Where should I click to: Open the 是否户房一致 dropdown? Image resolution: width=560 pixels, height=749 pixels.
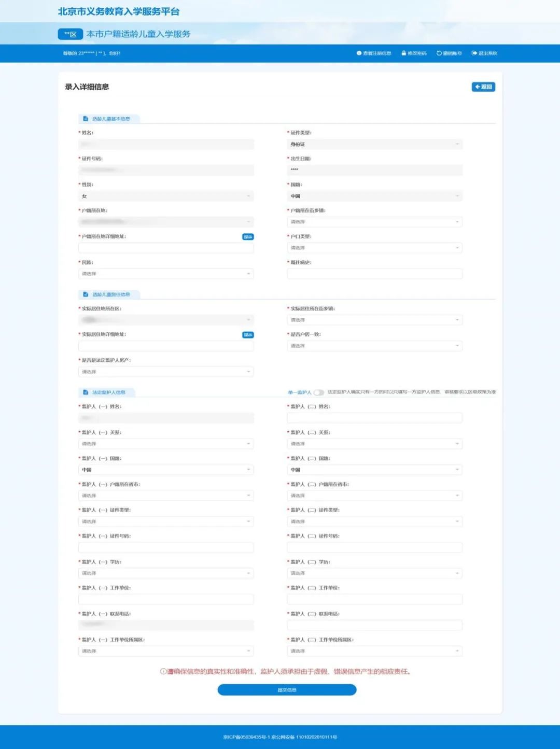[x=374, y=346]
